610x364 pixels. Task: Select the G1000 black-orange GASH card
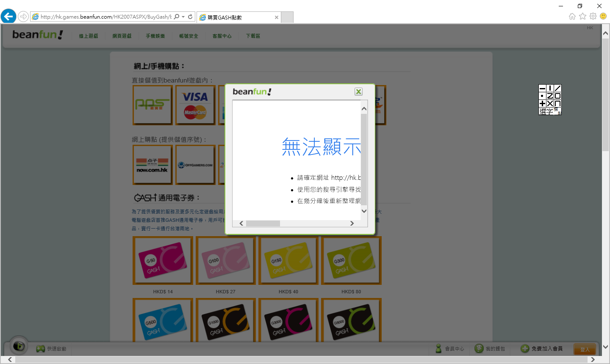click(225, 320)
